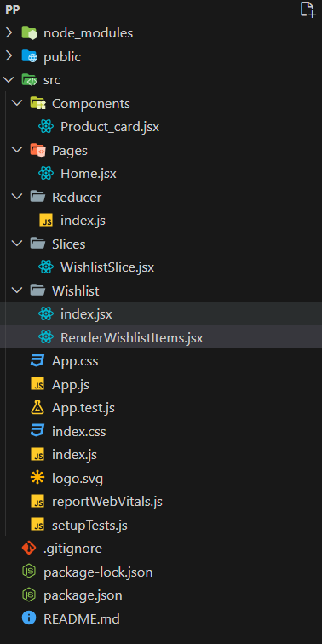Click the JS icon beside reportWebVitals.js
Viewport: 322px width, 644px height.
37,502
